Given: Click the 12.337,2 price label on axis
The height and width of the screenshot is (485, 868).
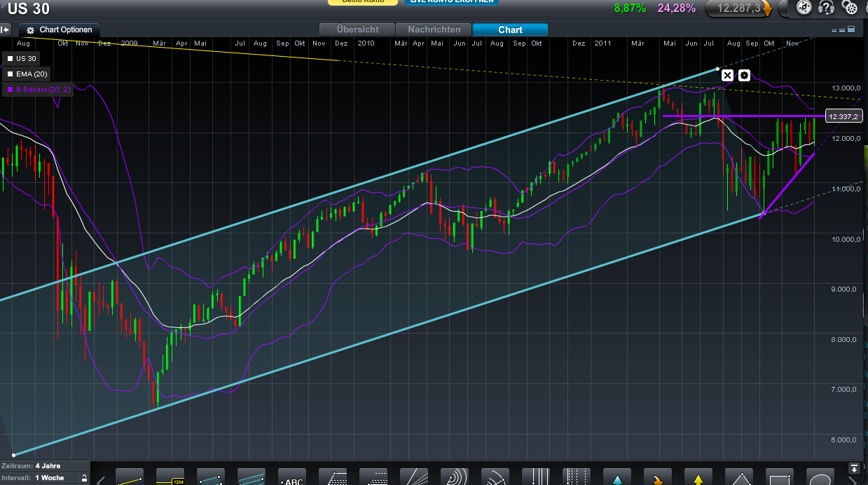Looking at the screenshot, I should 843,116.
